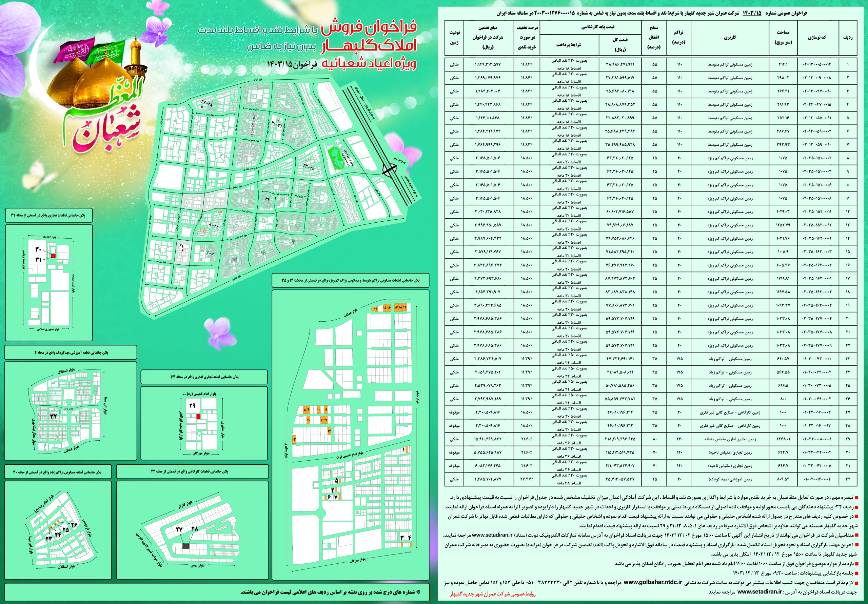Click the column header مساحت (متر مربع)
The image size is (868, 604).
tap(783, 37)
